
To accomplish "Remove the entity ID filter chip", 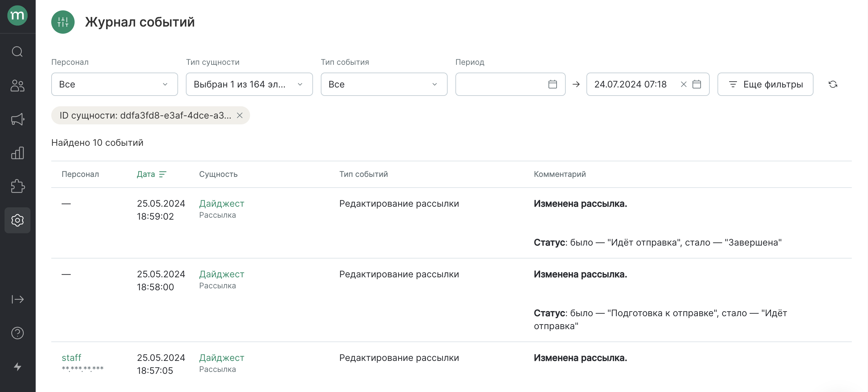I will click(240, 115).
